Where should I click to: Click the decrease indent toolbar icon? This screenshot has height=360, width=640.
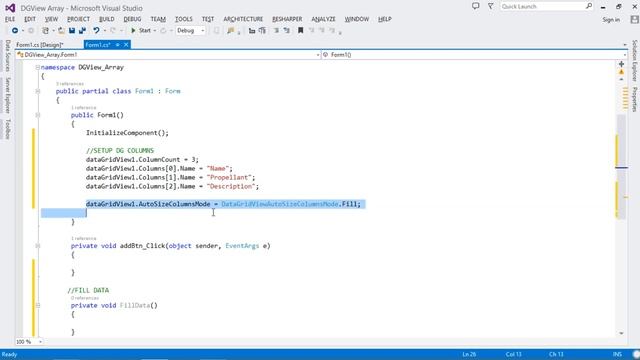[x=276, y=31]
